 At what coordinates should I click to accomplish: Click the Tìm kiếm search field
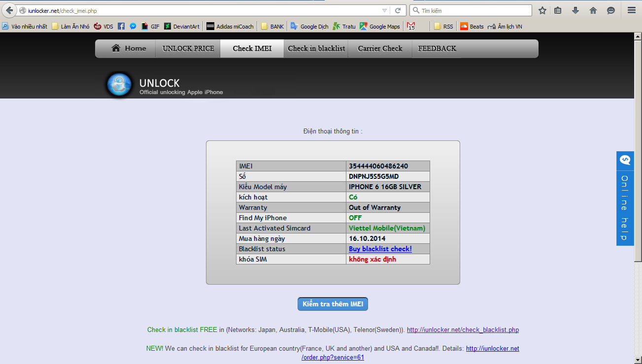click(473, 10)
